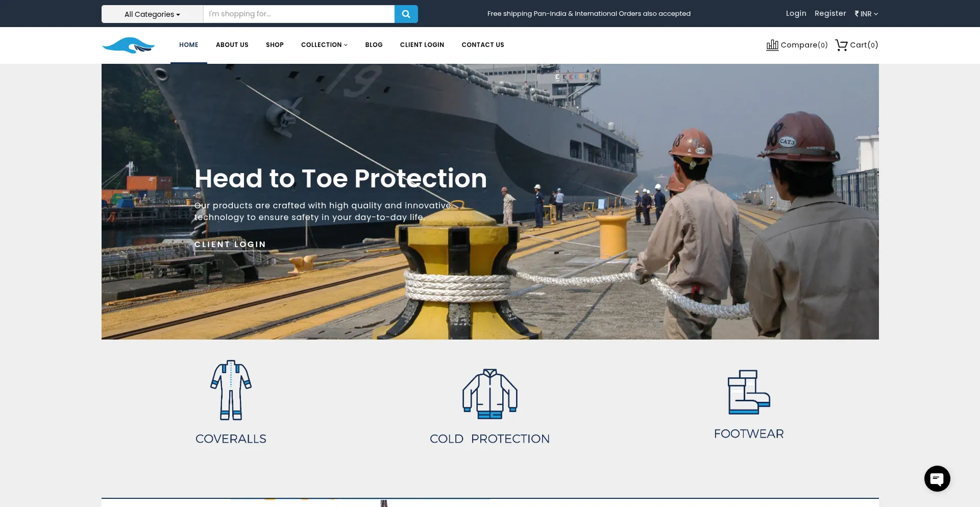
Task: Open the chat bubble widget
Action: (x=937, y=478)
